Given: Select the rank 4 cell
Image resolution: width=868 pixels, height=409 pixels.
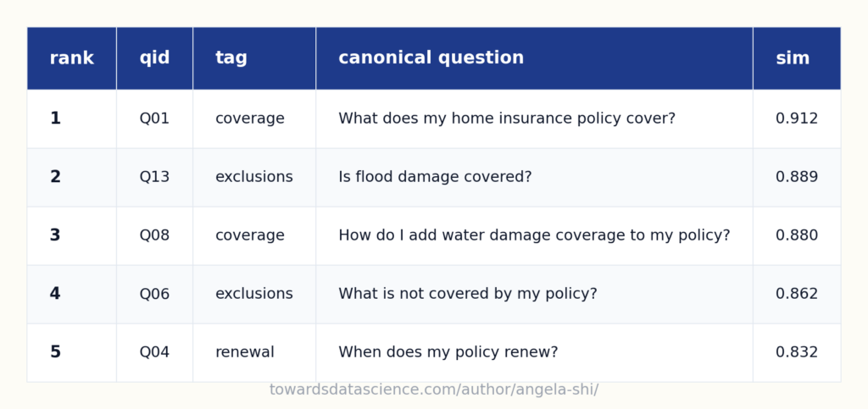Looking at the screenshot, I should tap(71, 294).
